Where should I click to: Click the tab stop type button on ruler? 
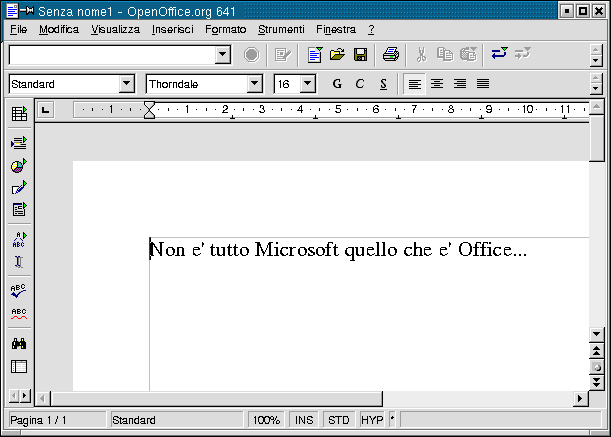(x=46, y=110)
